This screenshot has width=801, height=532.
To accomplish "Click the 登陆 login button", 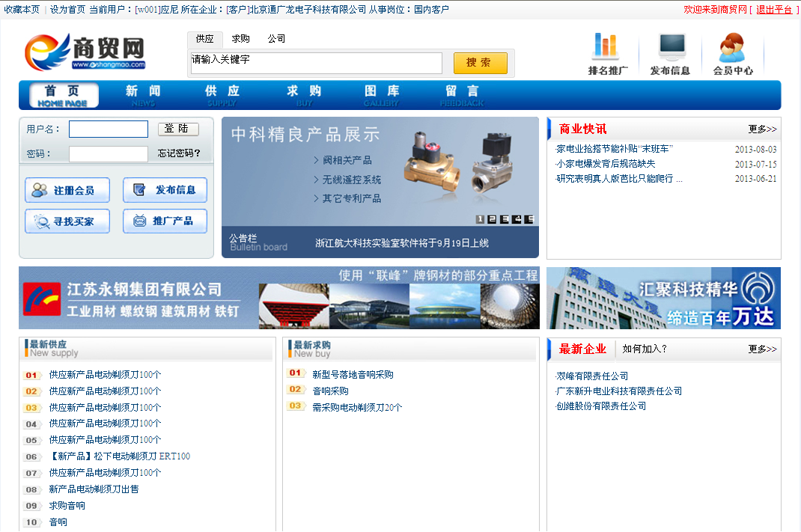I will (x=177, y=129).
